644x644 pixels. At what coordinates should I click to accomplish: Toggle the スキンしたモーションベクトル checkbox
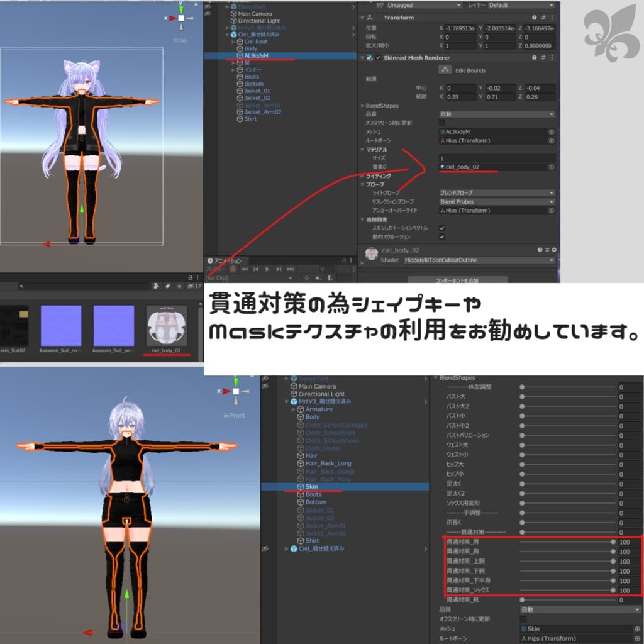[442, 228]
